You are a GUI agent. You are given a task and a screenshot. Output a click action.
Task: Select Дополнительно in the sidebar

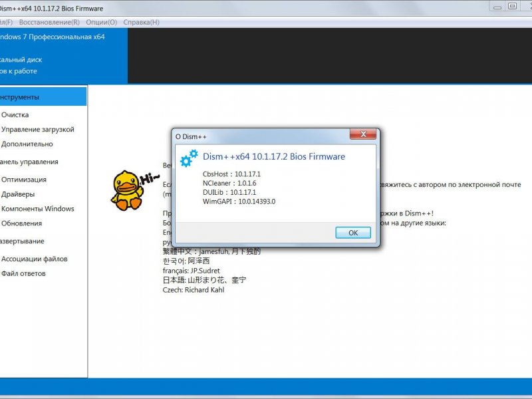point(27,144)
